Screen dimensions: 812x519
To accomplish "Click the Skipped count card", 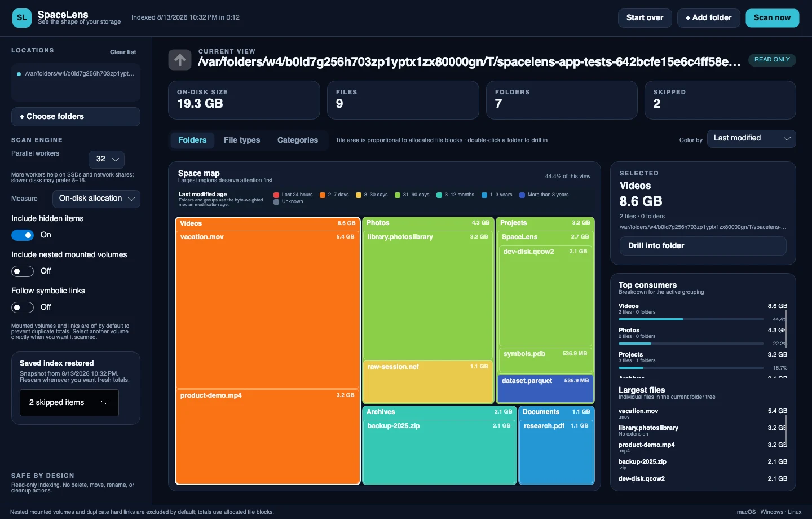I will pos(720,100).
